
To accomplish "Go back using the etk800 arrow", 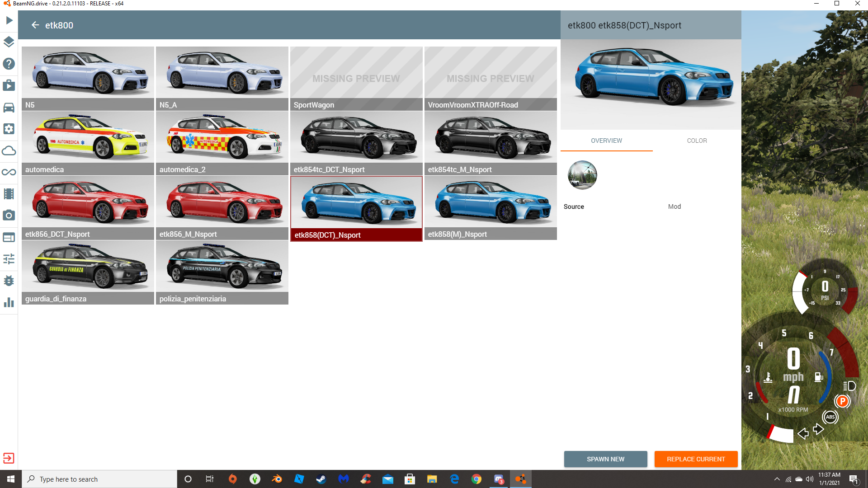I will (35, 25).
